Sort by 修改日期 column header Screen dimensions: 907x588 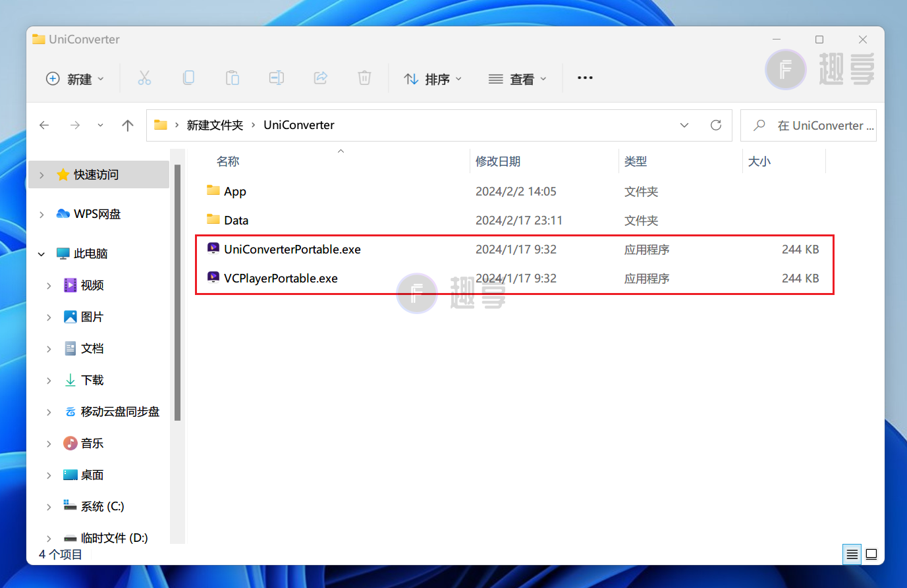498,161
